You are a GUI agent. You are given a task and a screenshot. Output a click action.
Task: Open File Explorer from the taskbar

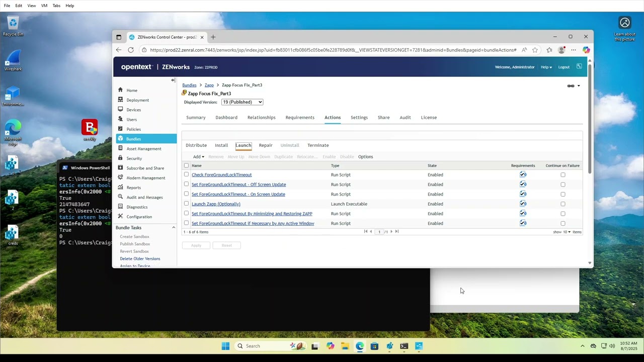coord(345,346)
